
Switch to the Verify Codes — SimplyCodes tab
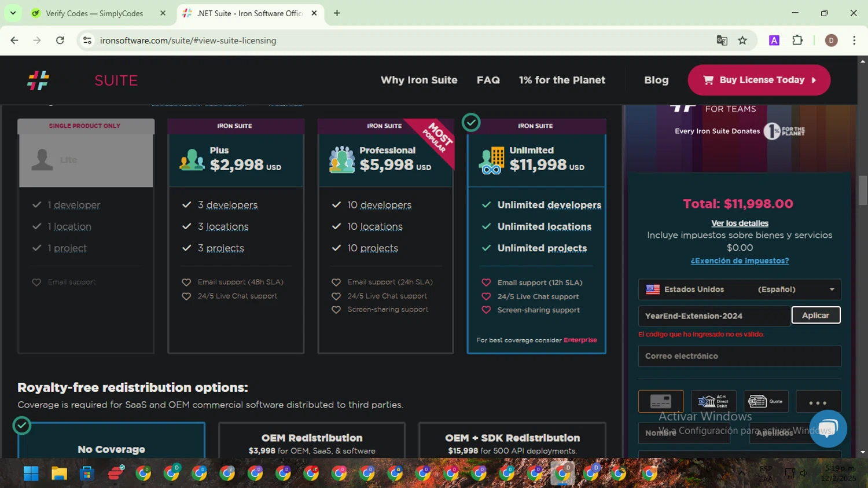pyautogui.click(x=94, y=13)
